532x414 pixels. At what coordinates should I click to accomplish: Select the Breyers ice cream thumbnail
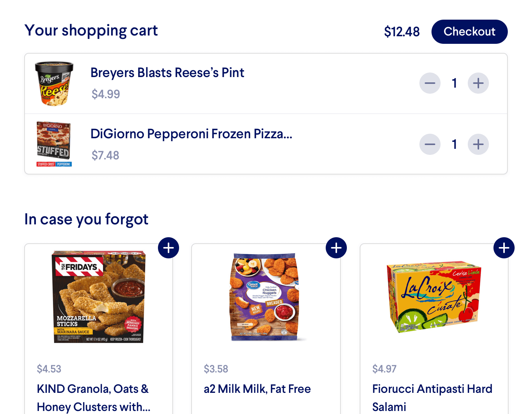54,83
